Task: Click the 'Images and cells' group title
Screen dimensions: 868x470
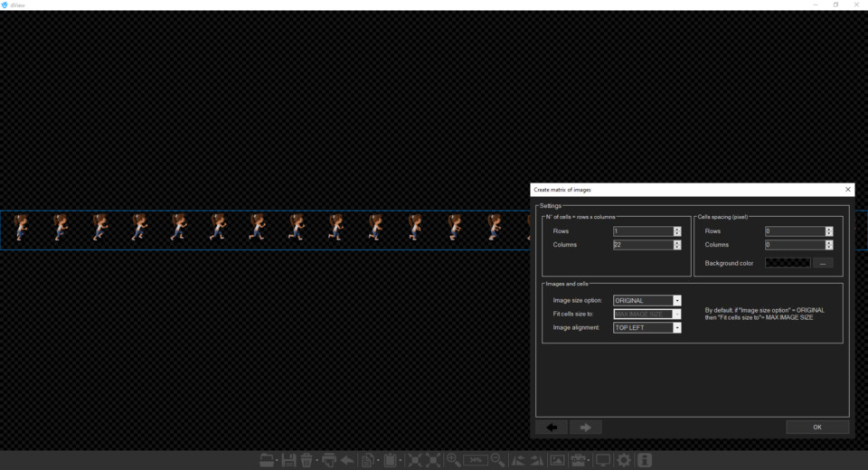Action: 567,284
